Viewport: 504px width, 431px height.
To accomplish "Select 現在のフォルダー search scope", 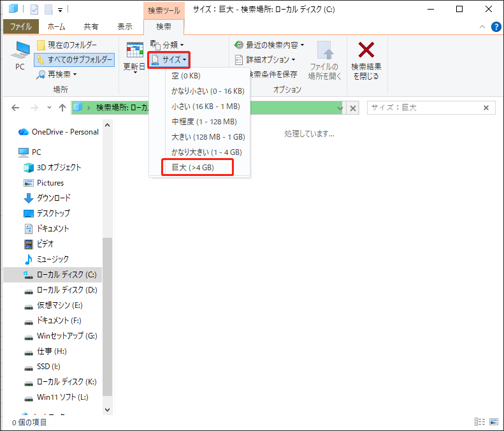I will 67,45.
